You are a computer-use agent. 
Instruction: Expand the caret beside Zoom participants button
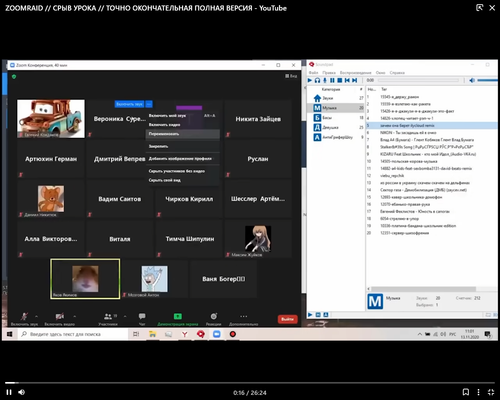tap(125, 316)
